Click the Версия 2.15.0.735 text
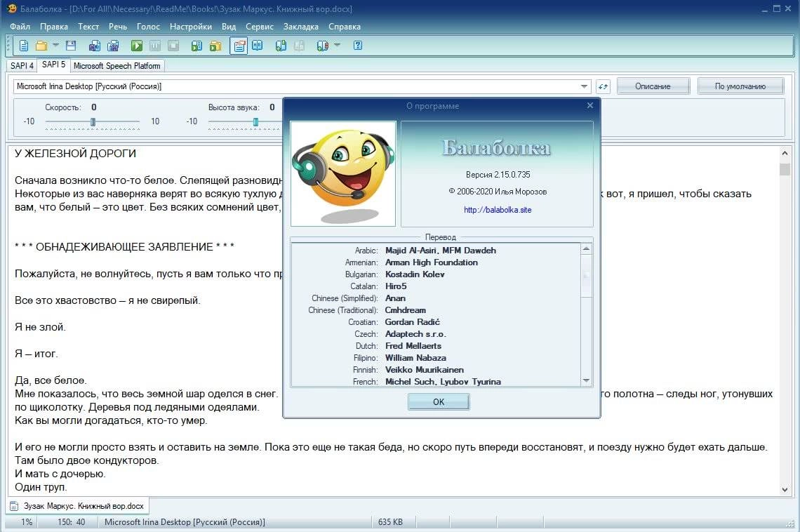This screenshot has width=800, height=532. click(498, 175)
